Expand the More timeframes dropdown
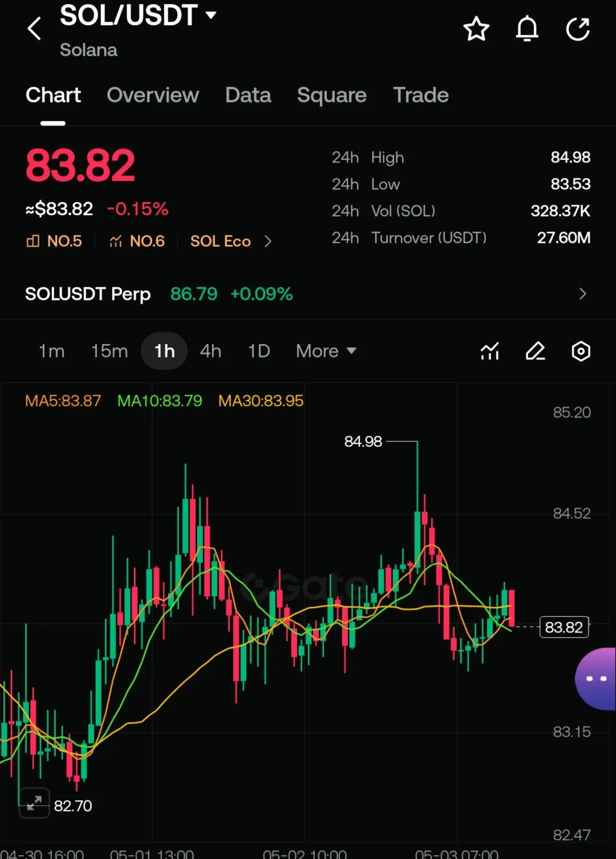Image resolution: width=616 pixels, height=859 pixels. tap(326, 351)
